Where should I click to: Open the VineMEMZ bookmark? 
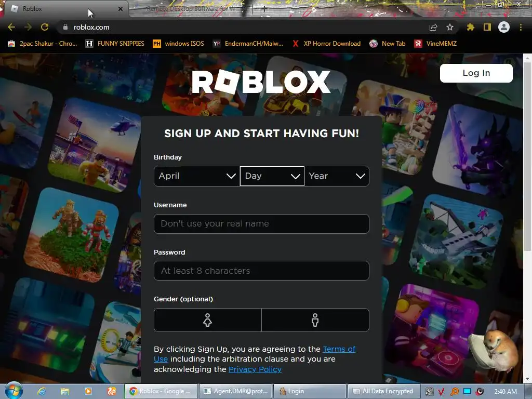point(436,44)
